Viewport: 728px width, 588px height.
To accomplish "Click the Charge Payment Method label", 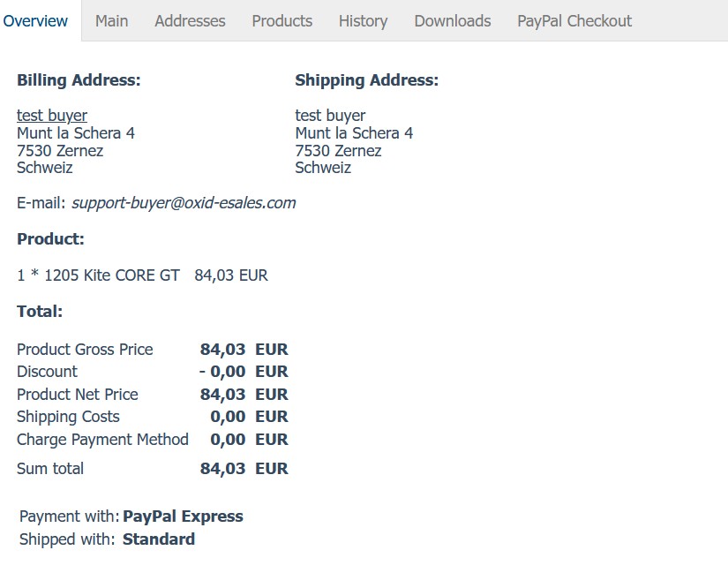I will (x=102, y=440).
